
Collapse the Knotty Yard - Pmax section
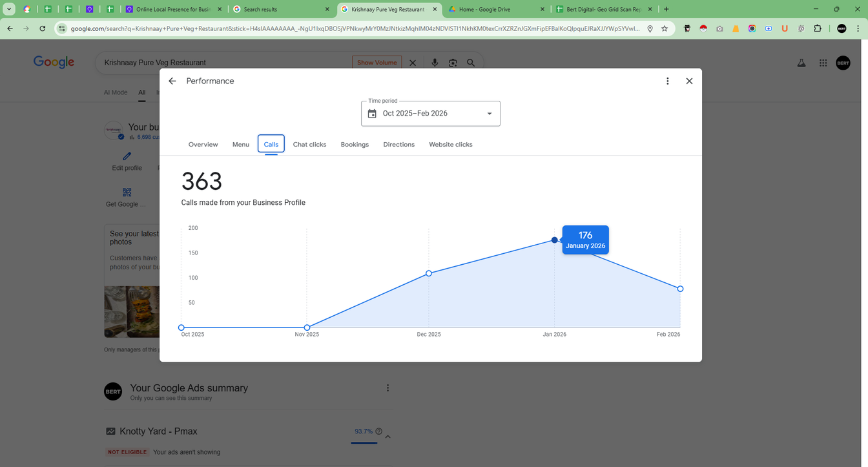point(387,437)
